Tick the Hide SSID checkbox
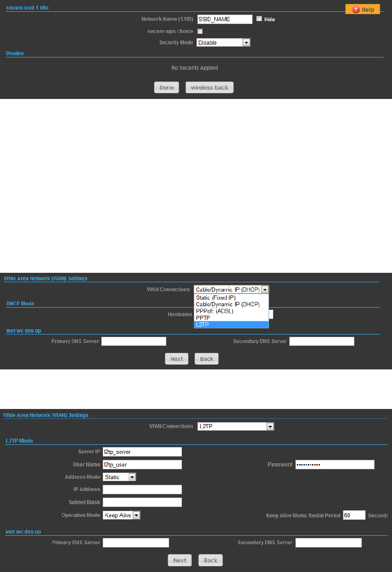The image size is (392, 572). click(x=259, y=19)
